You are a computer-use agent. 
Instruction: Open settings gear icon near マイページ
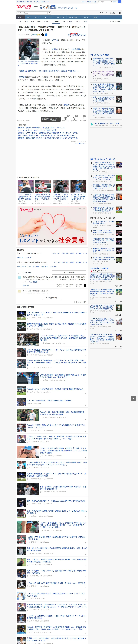pos(120,13)
